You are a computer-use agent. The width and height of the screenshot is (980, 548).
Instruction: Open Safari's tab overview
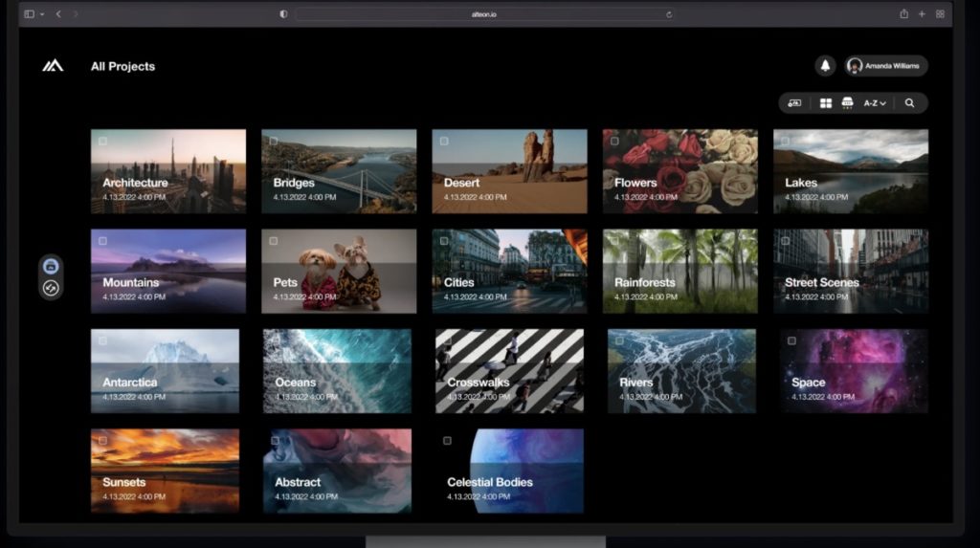coord(940,14)
